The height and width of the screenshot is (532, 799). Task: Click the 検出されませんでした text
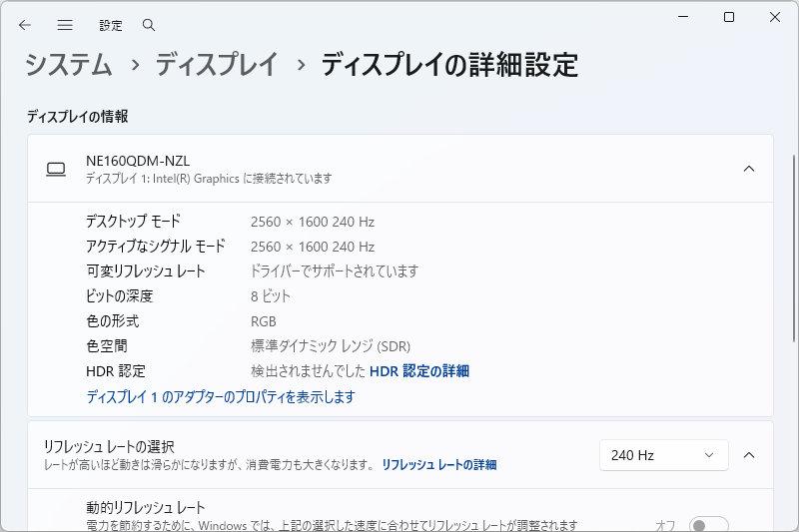(x=309, y=371)
